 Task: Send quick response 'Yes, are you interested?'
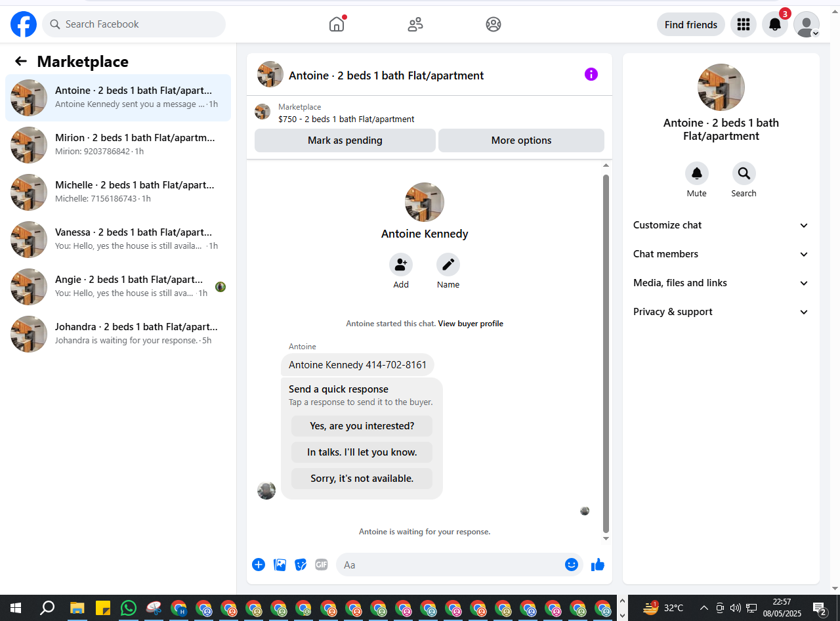(362, 426)
